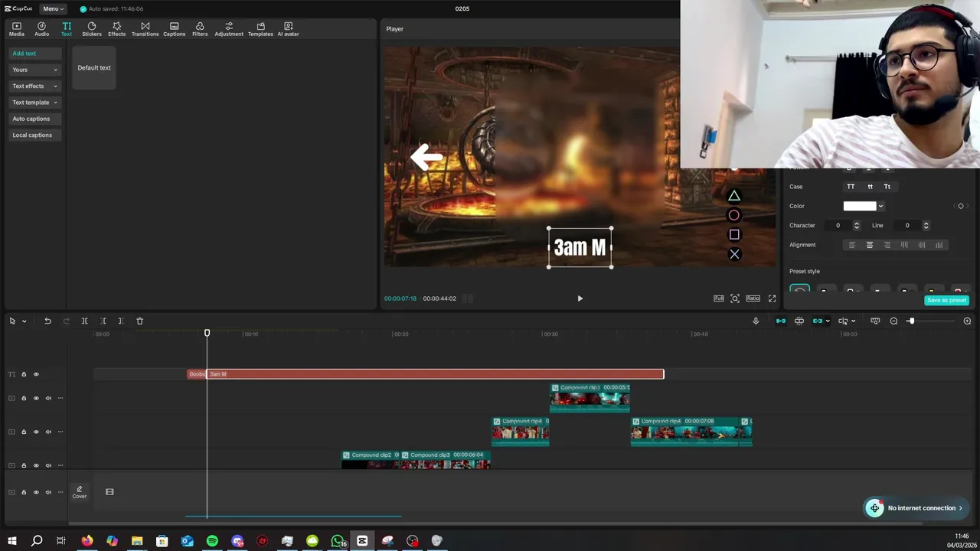
Task: Click the Cover edit button
Action: pyautogui.click(x=79, y=491)
